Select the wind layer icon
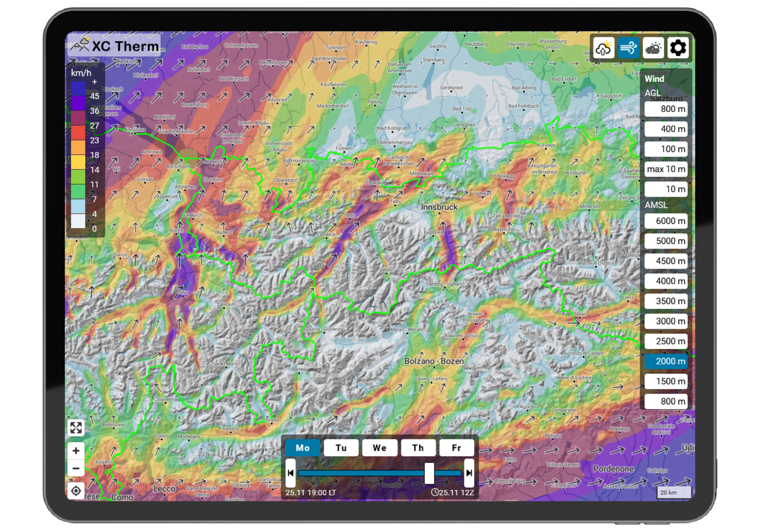This screenshot has width=760, height=532. coord(629,48)
